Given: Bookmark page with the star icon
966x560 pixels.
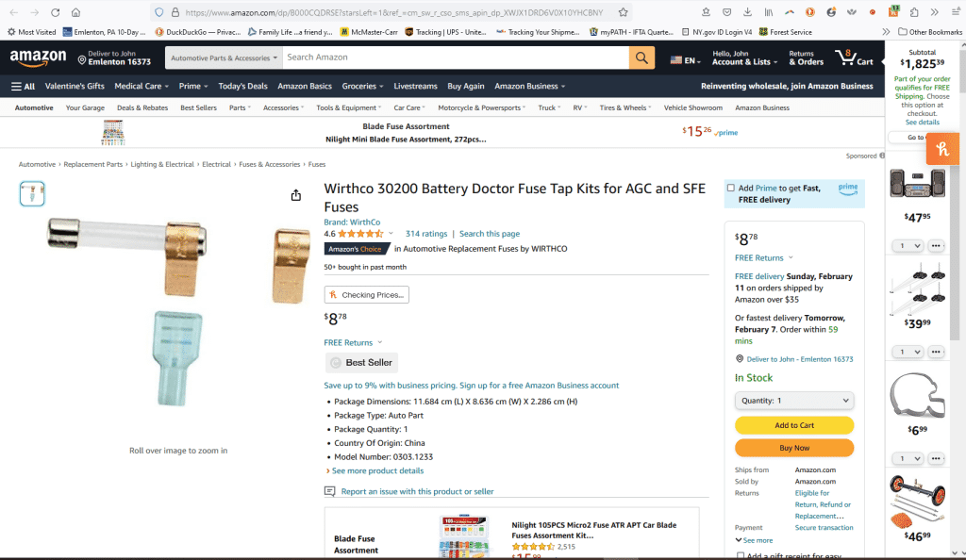Looking at the screenshot, I should (x=623, y=12).
